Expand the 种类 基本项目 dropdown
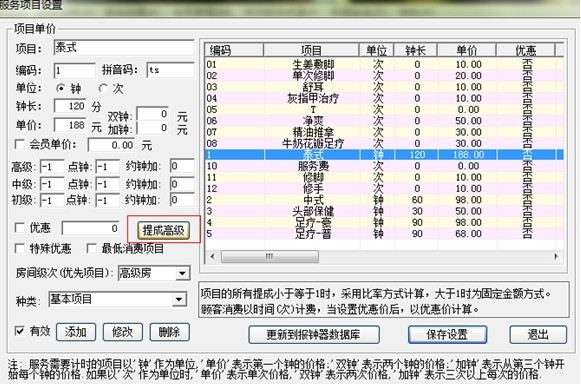 [179, 299]
